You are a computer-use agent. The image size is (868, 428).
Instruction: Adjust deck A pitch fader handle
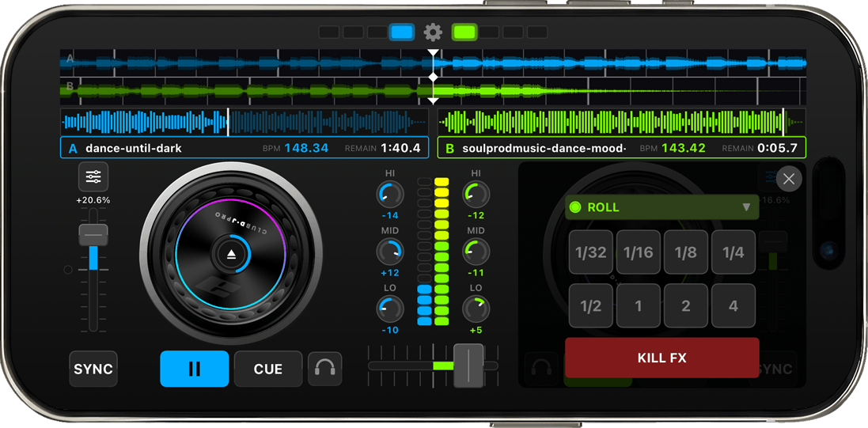(93, 235)
